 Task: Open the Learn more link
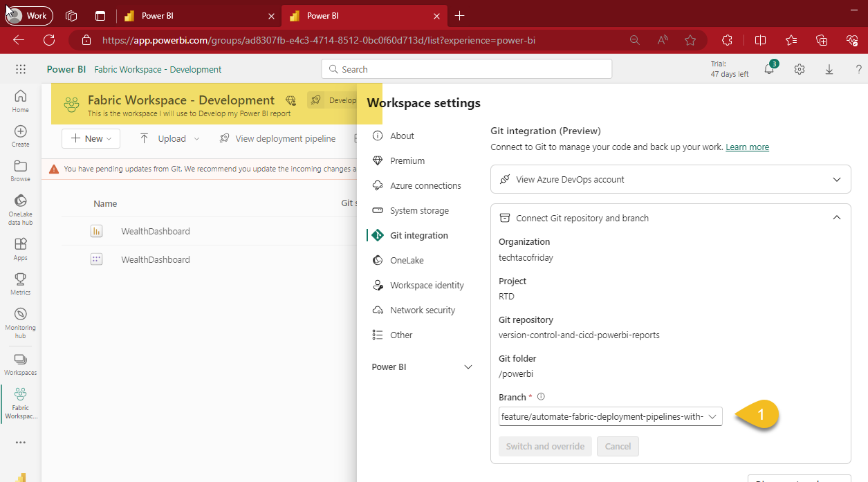(x=747, y=147)
